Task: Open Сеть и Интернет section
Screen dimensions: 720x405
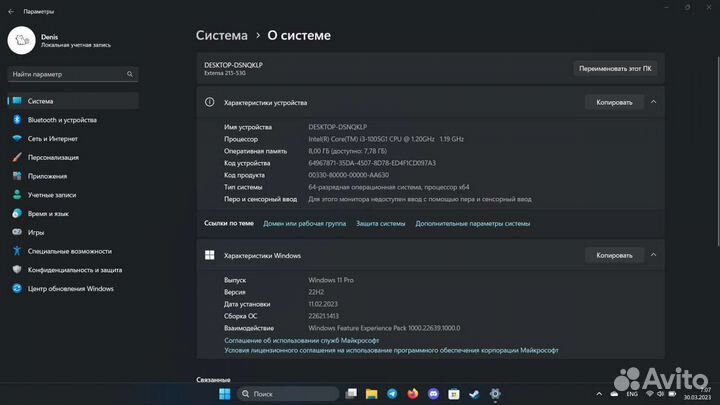Action: (73, 139)
